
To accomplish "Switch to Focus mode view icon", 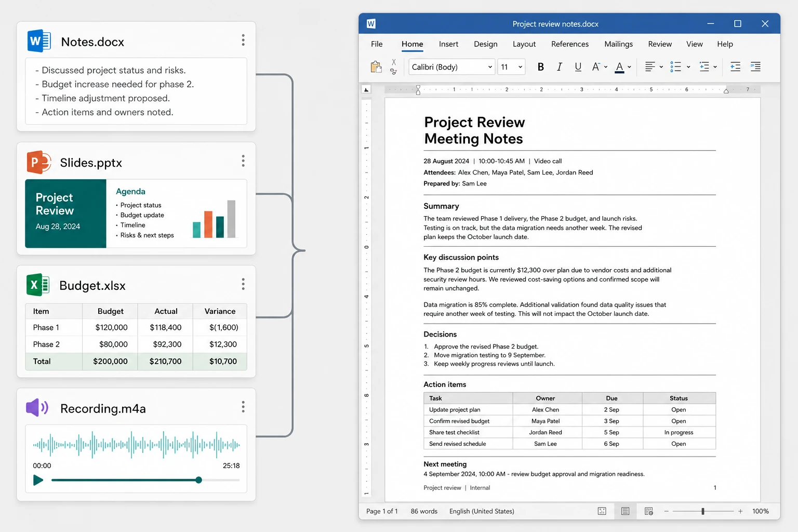I will (x=602, y=511).
